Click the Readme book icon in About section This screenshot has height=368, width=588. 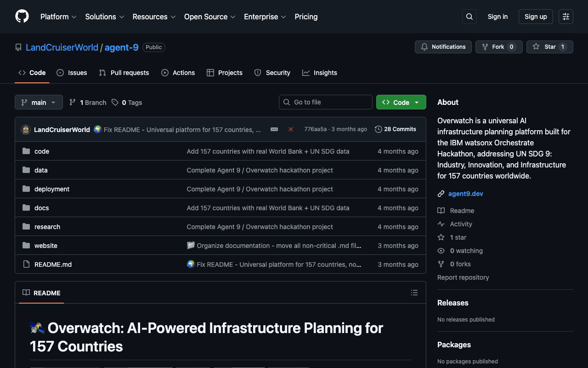[x=441, y=210]
